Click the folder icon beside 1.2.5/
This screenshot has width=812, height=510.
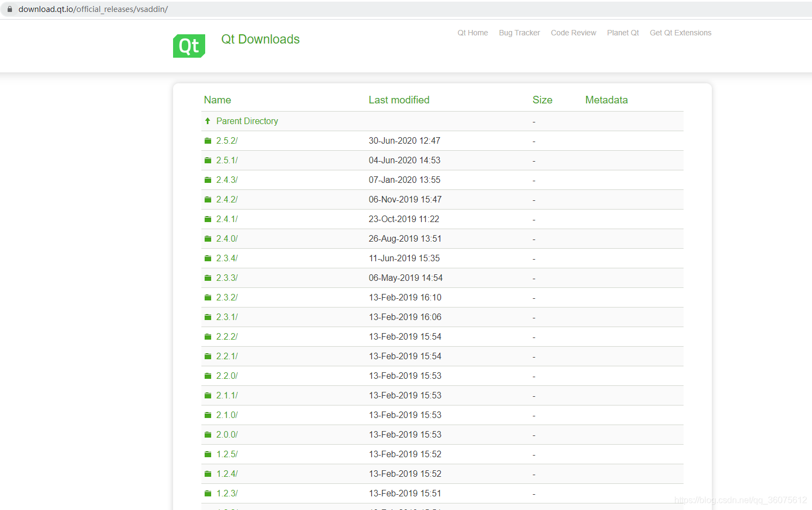(208, 454)
